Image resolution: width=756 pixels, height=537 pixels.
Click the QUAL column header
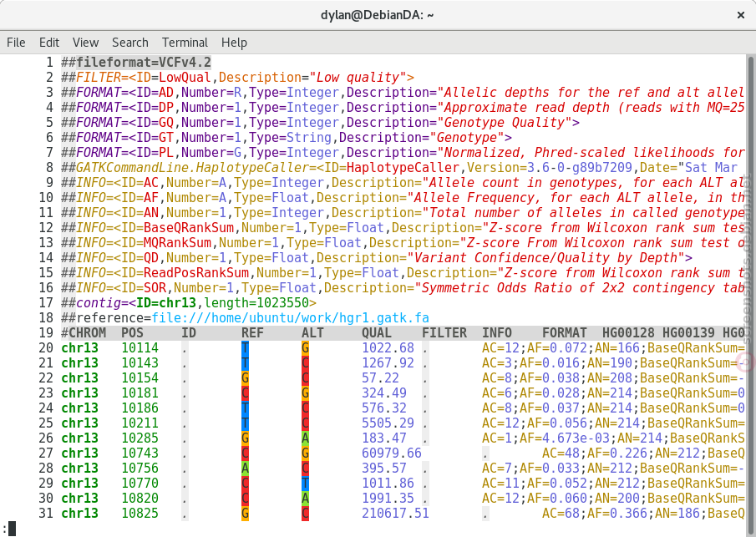pyautogui.click(x=377, y=332)
